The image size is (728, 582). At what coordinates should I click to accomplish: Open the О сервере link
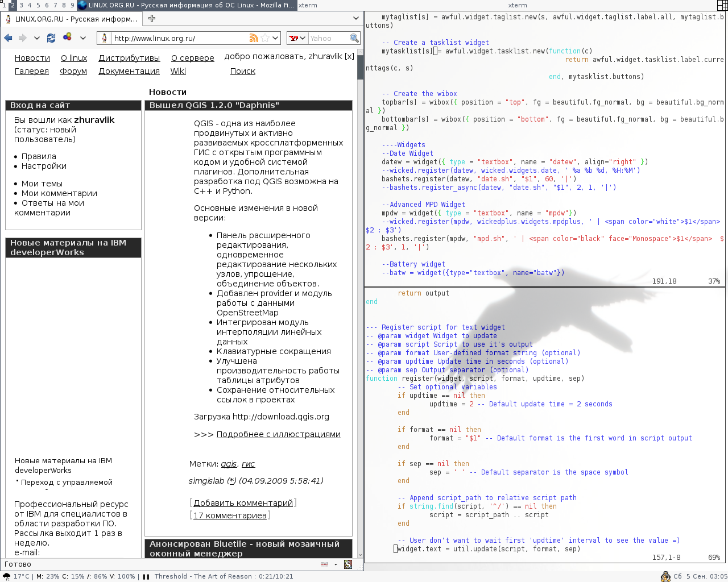tap(193, 58)
